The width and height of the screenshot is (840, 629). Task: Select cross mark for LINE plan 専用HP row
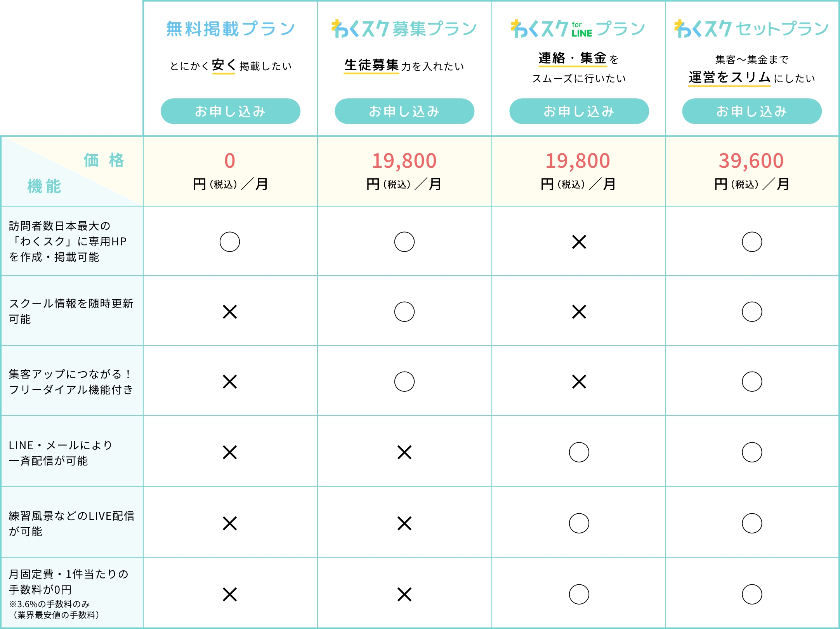(579, 242)
